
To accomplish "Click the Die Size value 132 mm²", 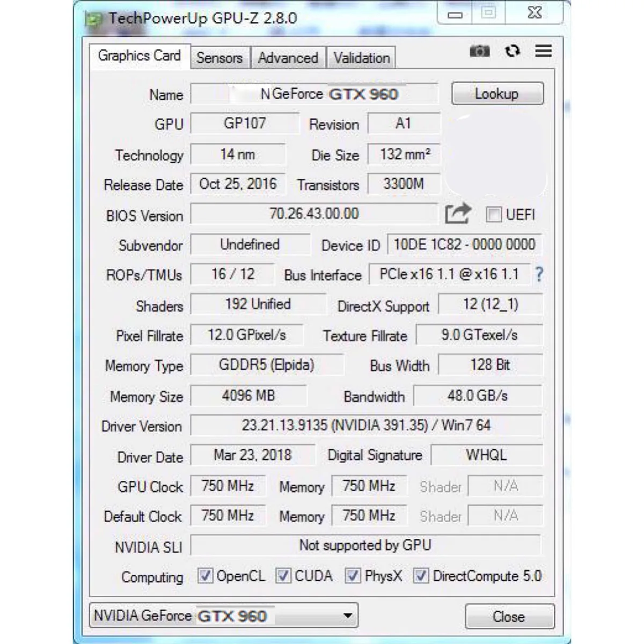I will pyautogui.click(x=404, y=154).
